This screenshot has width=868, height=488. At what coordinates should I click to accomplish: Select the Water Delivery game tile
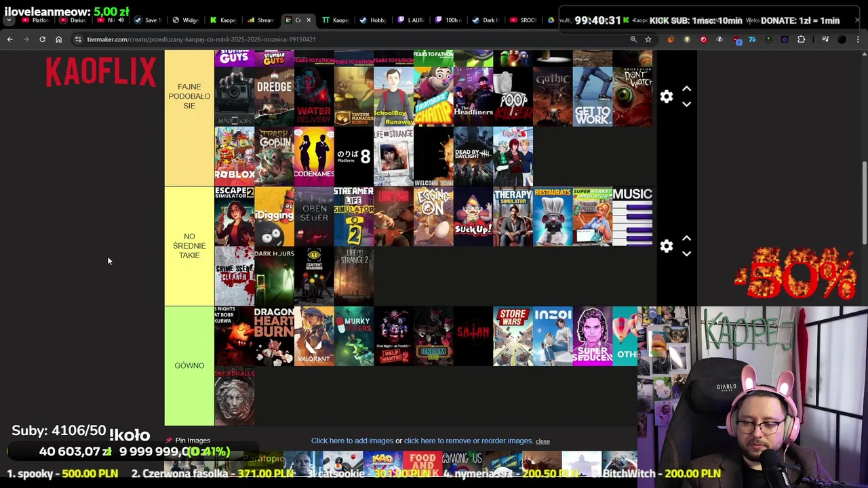(x=314, y=96)
